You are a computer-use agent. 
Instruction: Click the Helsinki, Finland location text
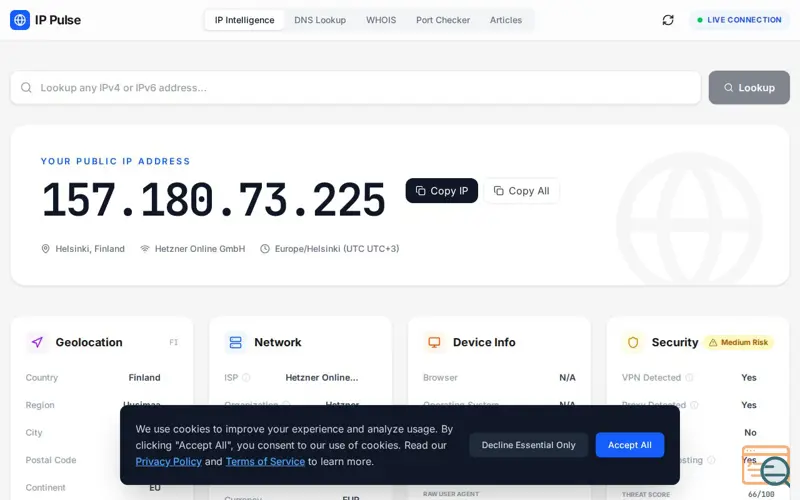90,249
